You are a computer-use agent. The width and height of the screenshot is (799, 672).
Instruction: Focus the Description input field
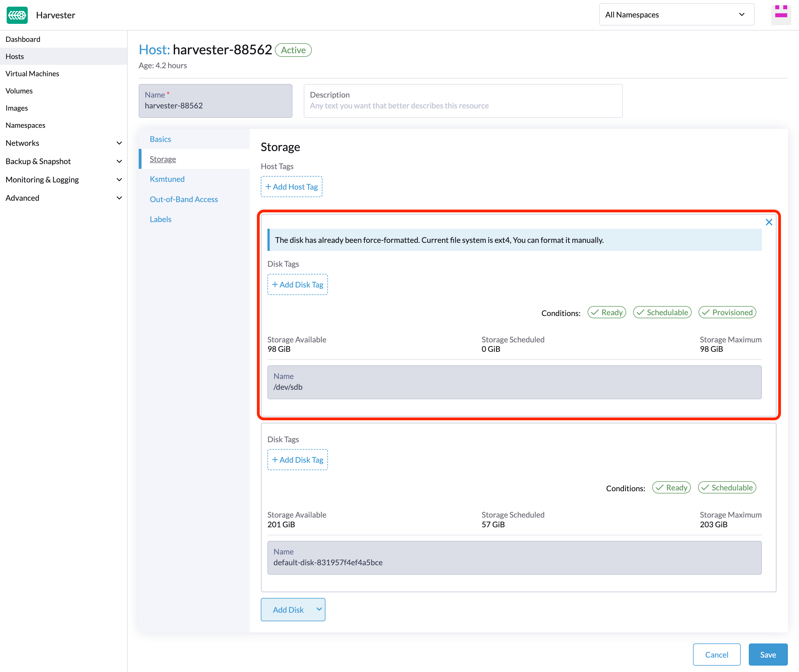click(463, 101)
